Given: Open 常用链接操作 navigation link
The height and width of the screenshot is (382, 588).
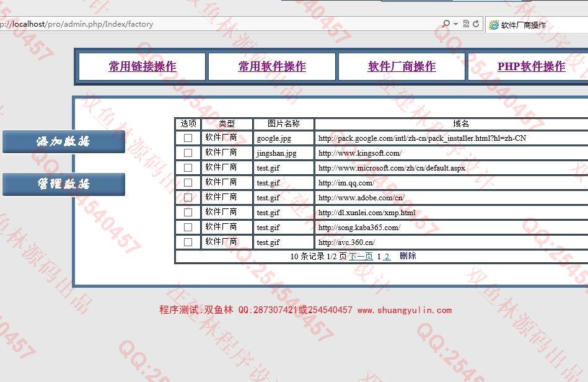Looking at the screenshot, I should click(143, 66).
